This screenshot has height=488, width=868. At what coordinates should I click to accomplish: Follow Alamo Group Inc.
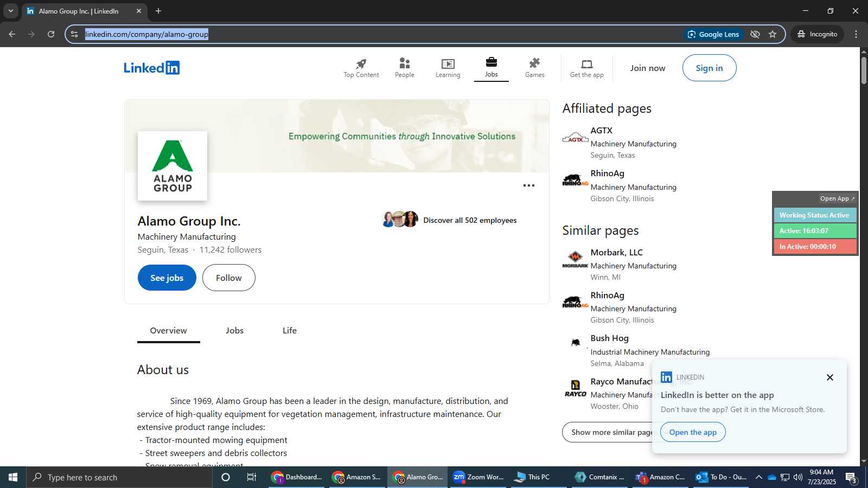(229, 278)
